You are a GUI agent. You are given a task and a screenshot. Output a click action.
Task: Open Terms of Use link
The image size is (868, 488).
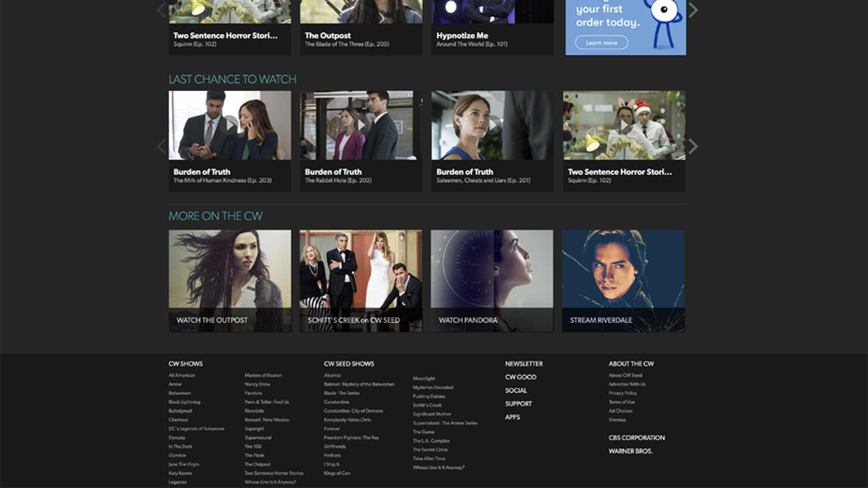622,402
